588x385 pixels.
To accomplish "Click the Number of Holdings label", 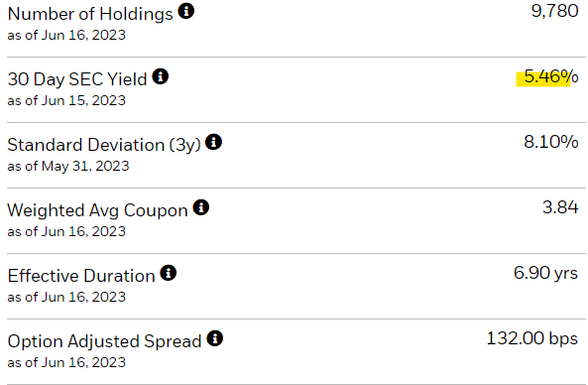I will click(x=90, y=14).
